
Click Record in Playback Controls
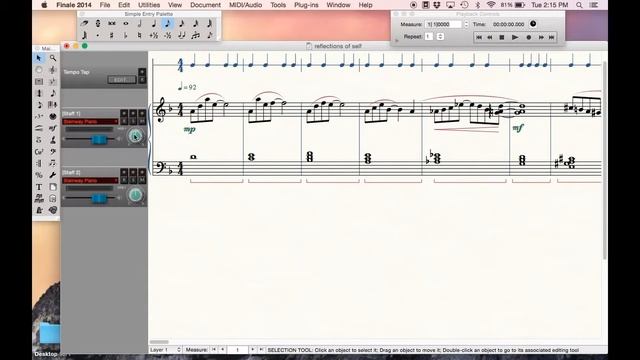[x=529, y=37]
